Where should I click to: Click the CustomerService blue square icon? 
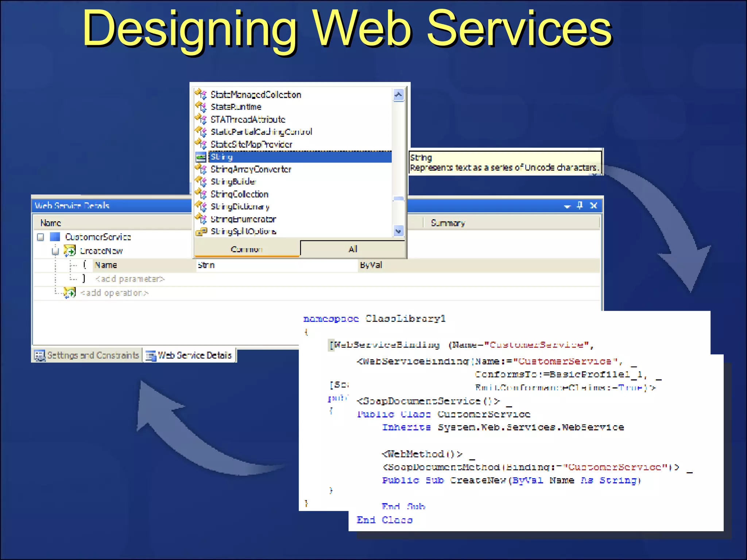click(55, 237)
